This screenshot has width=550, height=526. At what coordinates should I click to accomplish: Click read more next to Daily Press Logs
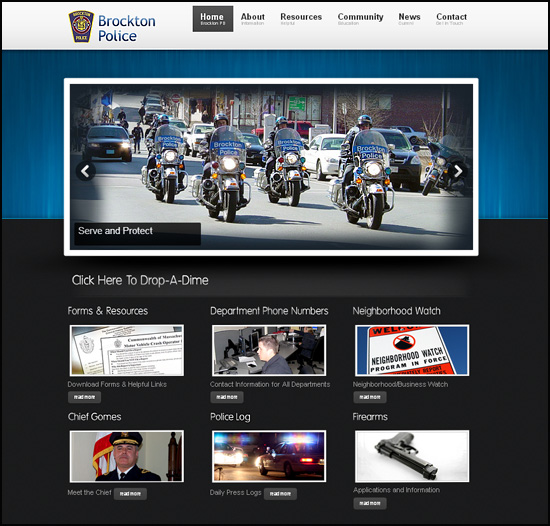(280, 494)
